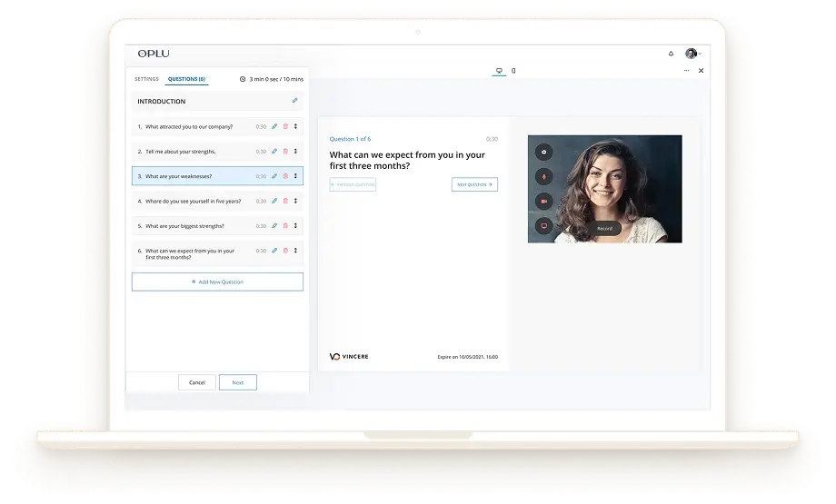Start recording with the Record button

click(x=605, y=228)
